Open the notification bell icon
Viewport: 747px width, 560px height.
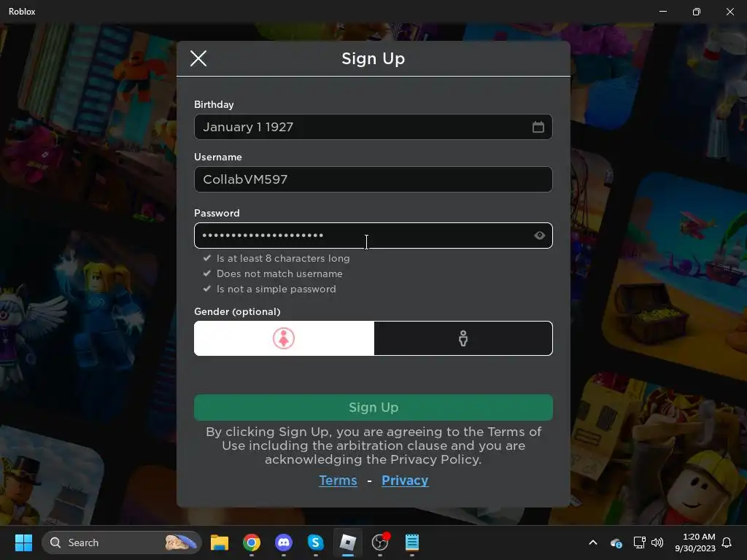point(727,542)
